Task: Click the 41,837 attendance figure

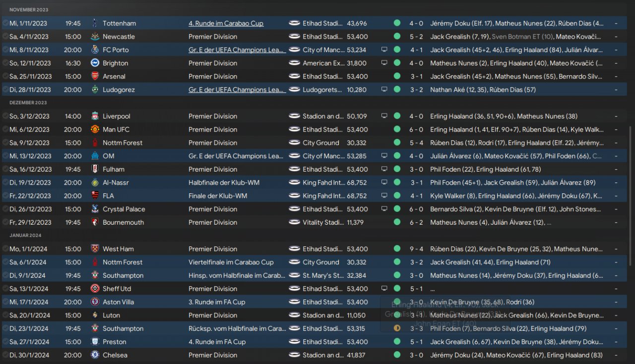Action: pyautogui.click(x=357, y=355)
